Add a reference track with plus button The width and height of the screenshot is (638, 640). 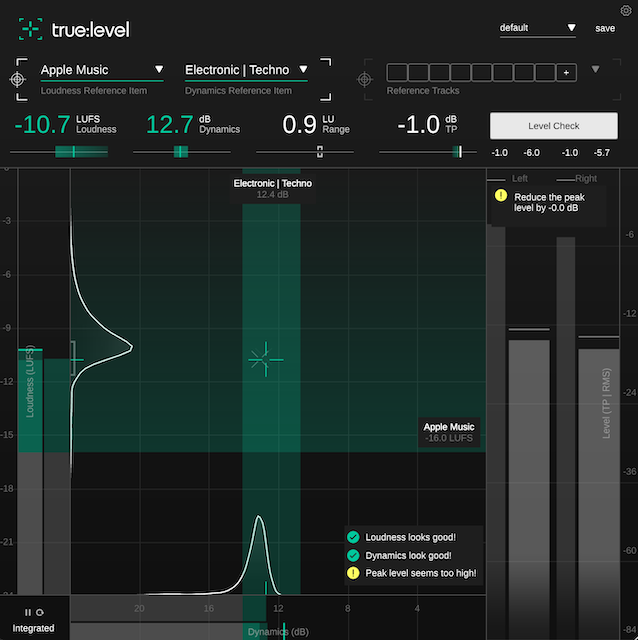click(x=567, y=72)
